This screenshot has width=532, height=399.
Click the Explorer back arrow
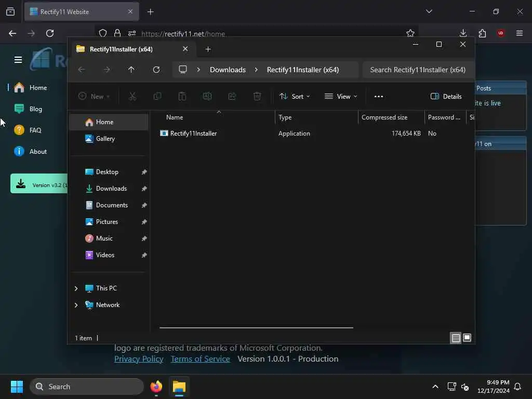click(x=82, y=70)
